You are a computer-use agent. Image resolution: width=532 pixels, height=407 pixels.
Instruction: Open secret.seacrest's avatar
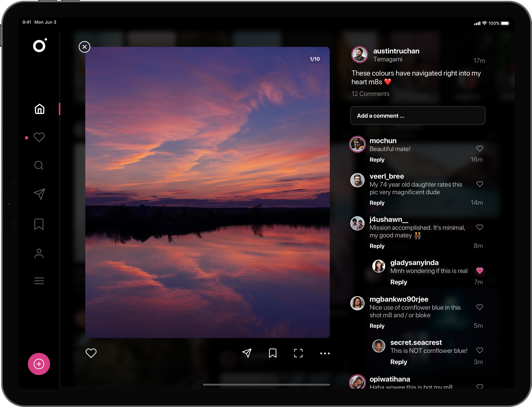click(x=378, y=346)
